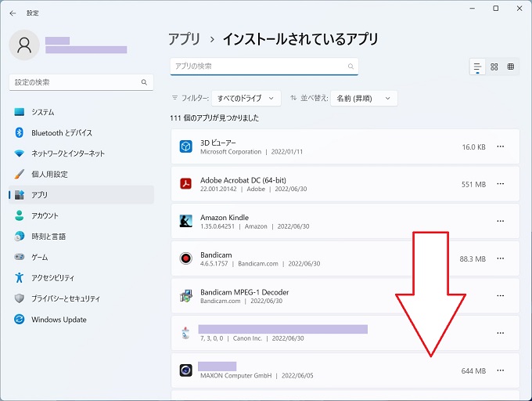Switch to list view layout
This screenshot has height=401, width=532.
(477, 67)
